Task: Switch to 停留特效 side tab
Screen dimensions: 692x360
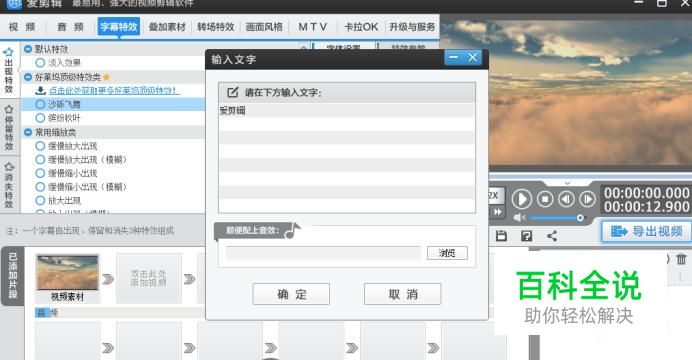Action: click(x=8, y=127)
